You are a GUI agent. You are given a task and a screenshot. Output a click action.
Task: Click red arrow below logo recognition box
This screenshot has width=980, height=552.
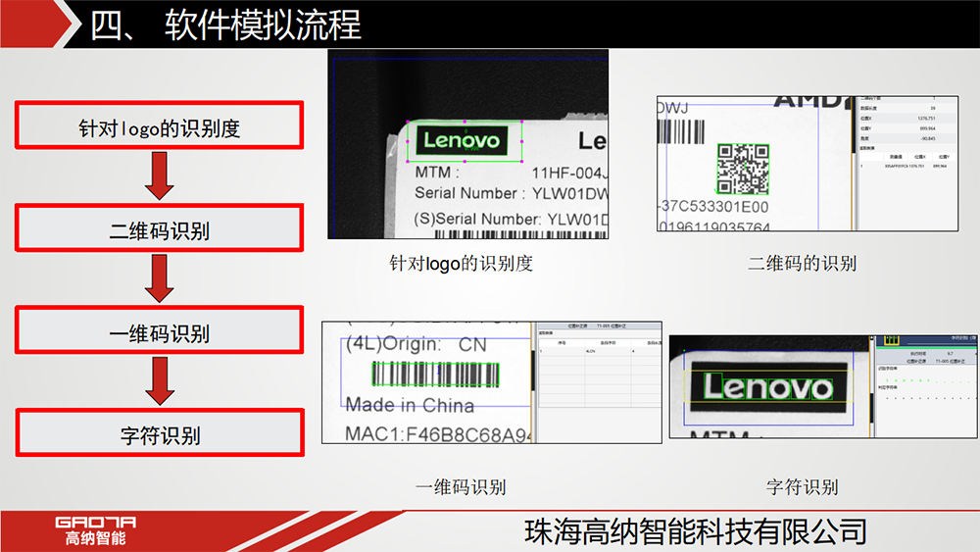point(160,176)
